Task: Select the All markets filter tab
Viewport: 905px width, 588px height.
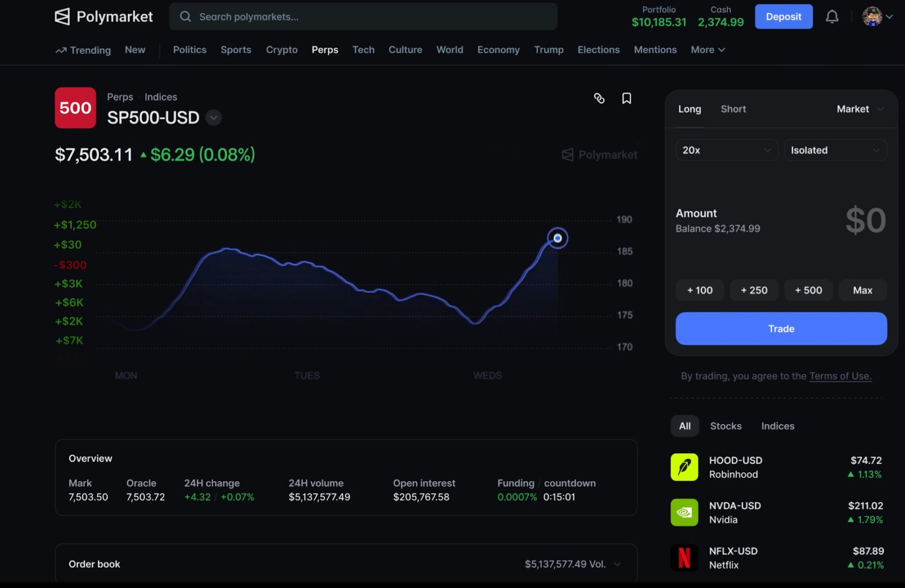Action: [685, 426]
